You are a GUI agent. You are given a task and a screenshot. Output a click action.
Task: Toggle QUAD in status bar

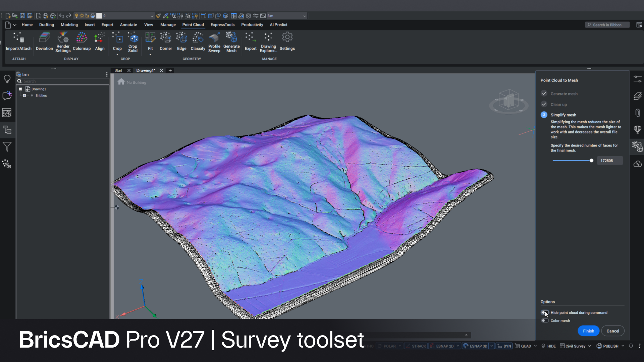click(x=523, y=346)
